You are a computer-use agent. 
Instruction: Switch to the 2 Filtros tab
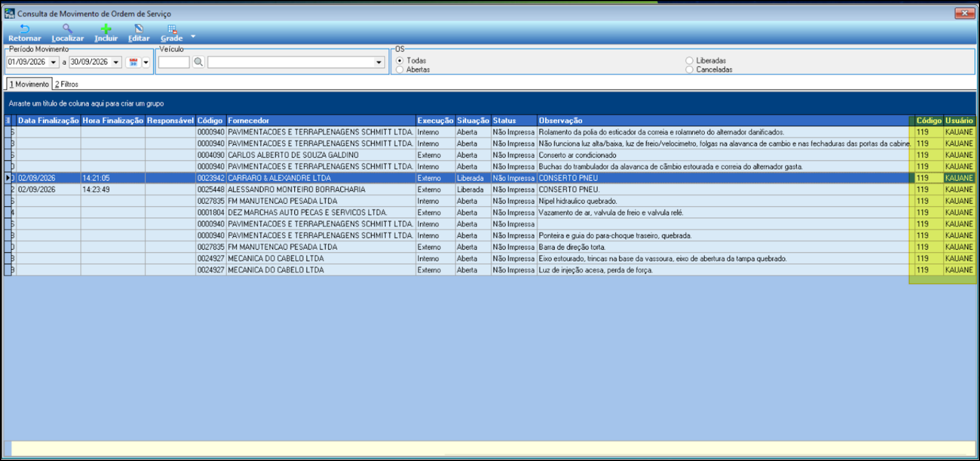point(67,84)
